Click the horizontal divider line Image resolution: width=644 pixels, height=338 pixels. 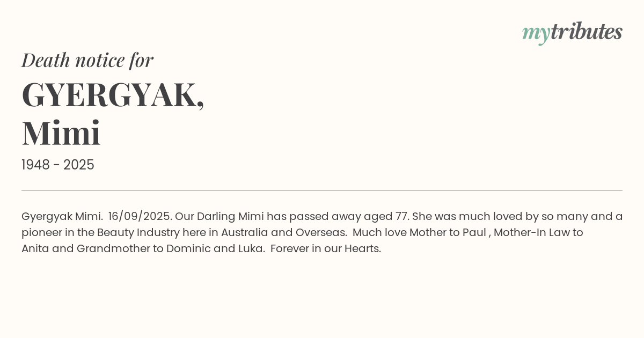(x=322, y=190)
